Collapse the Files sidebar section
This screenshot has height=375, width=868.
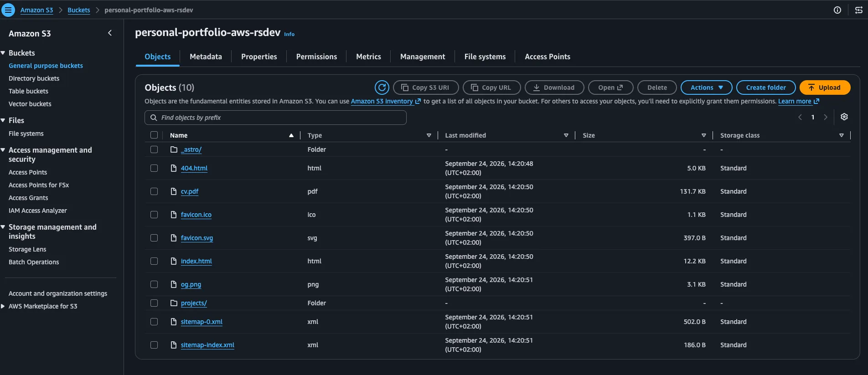[x=3, y=120]
